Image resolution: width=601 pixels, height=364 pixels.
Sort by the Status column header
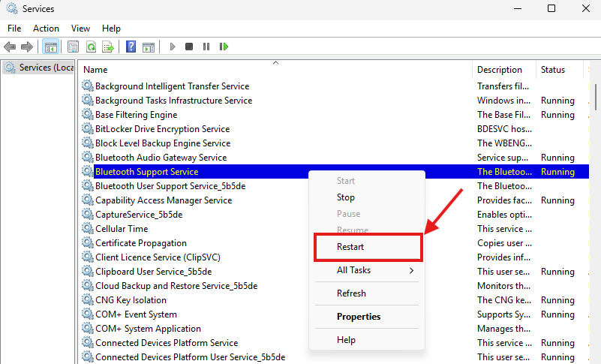click(553, 70)
